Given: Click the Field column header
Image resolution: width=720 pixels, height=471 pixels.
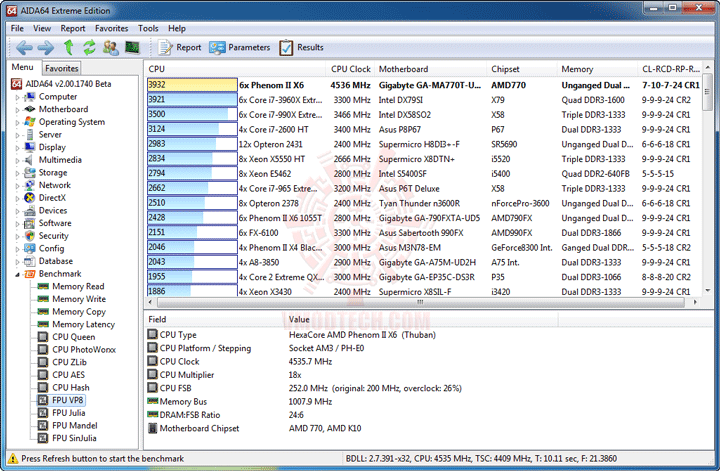Looking at the screenshot, I should coord(213,320).
